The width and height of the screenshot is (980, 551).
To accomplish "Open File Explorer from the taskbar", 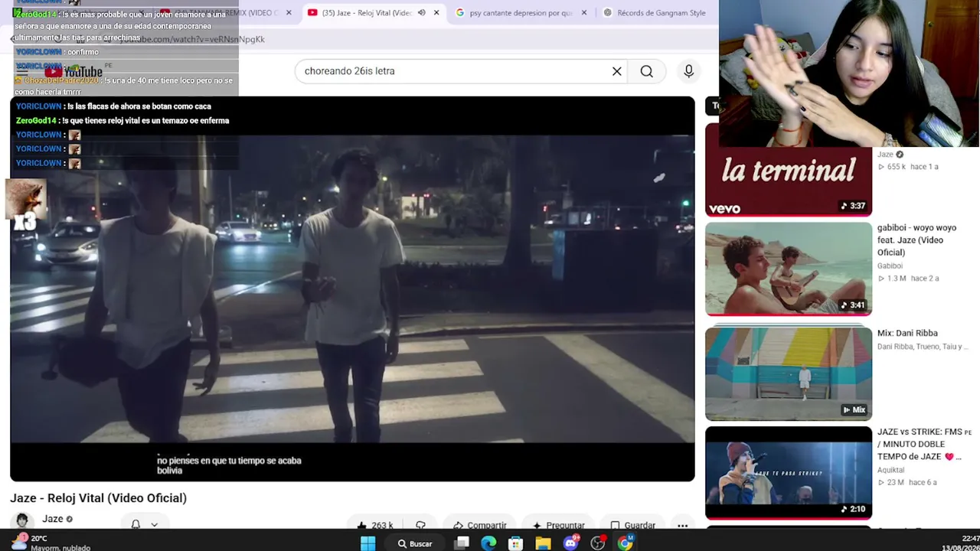I will click(x=543, y=543).
